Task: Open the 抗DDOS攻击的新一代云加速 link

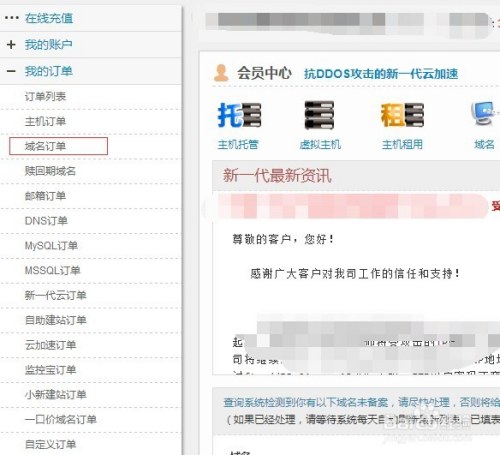Action: click(381, 74)
